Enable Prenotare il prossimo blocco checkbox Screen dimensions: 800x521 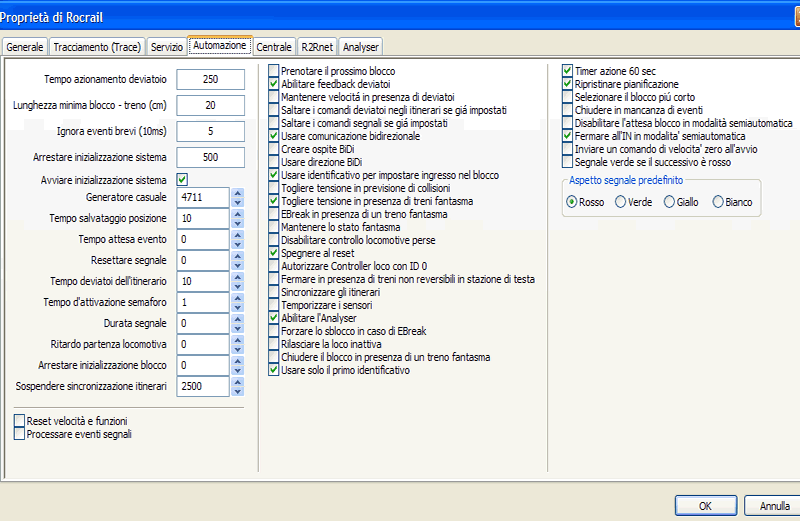274,72
